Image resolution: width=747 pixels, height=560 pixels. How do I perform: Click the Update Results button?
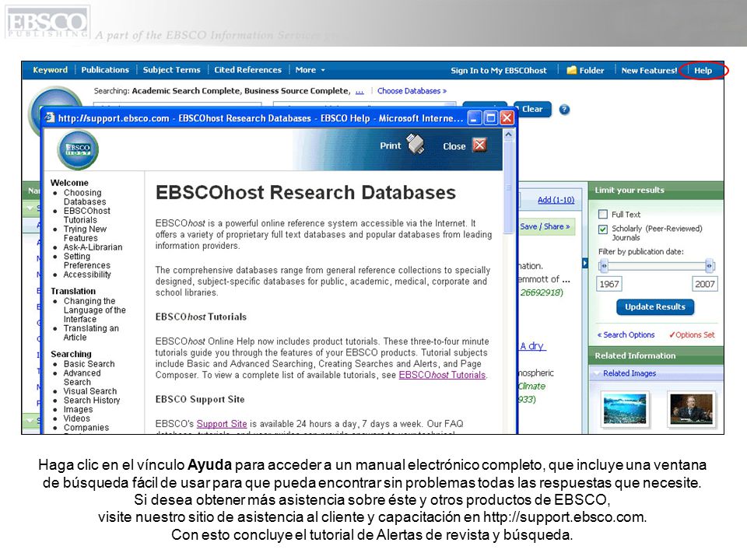pyautogui.click(x=655, y=307)
